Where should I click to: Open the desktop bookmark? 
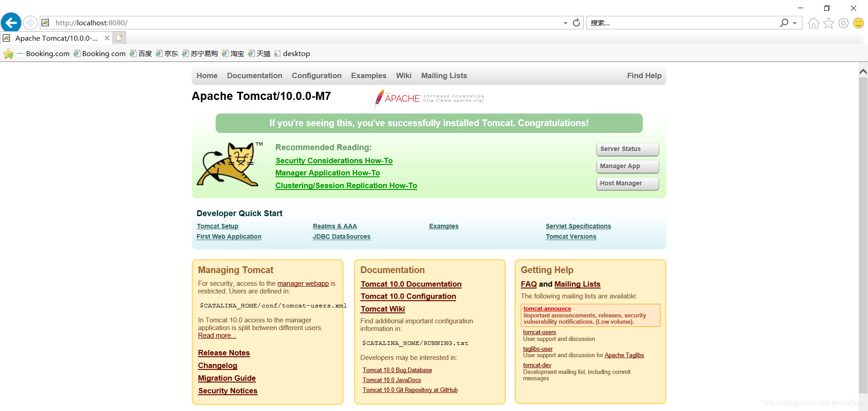tap(292, 54)
